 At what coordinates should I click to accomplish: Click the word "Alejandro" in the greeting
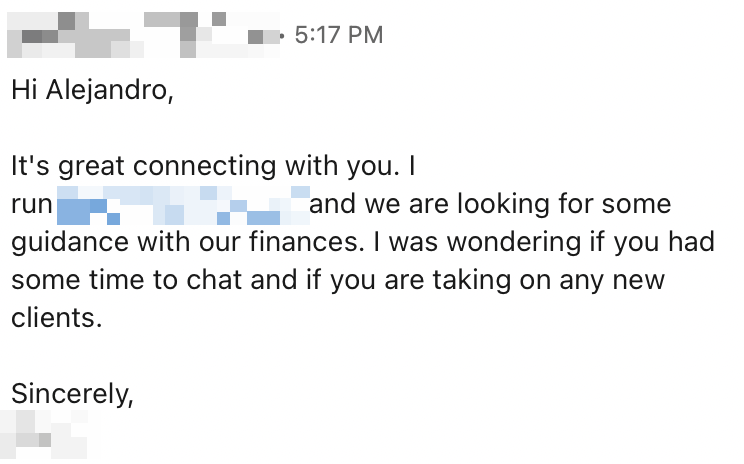(106, 90)
